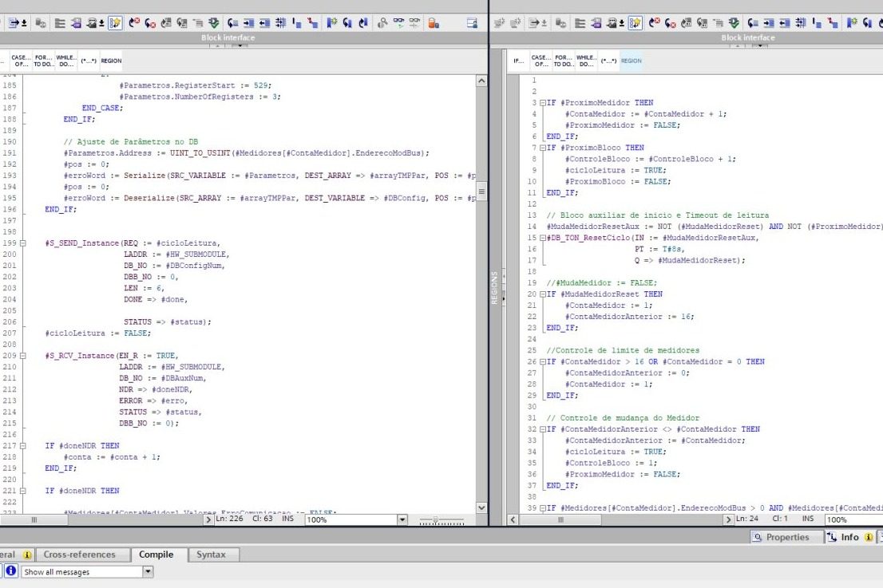883x588 pixels.
Task: Collapse IF #doneNDR block at line 221
Action: 23,491
